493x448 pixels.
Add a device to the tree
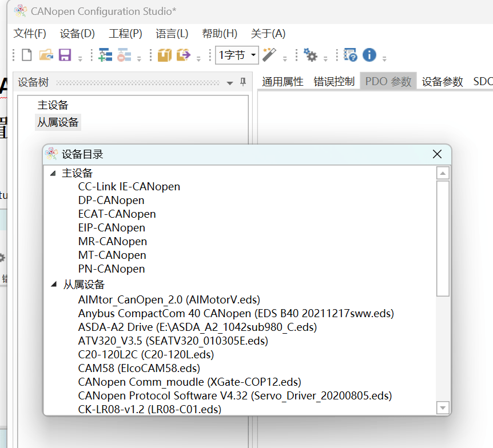tap(105, 55)
